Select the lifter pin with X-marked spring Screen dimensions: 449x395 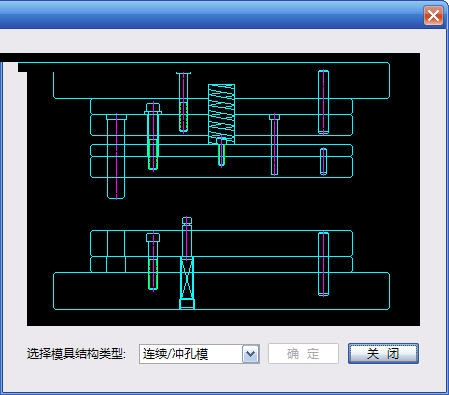pyautogui.click(x=187, y=263)
